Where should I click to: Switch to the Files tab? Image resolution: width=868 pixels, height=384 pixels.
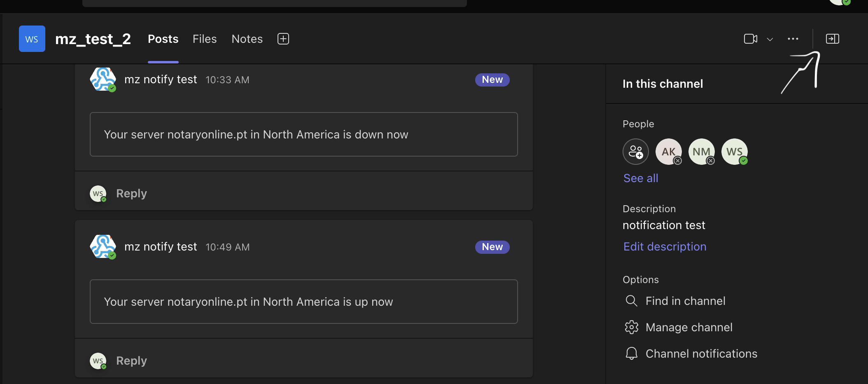[x=205, y=39]
